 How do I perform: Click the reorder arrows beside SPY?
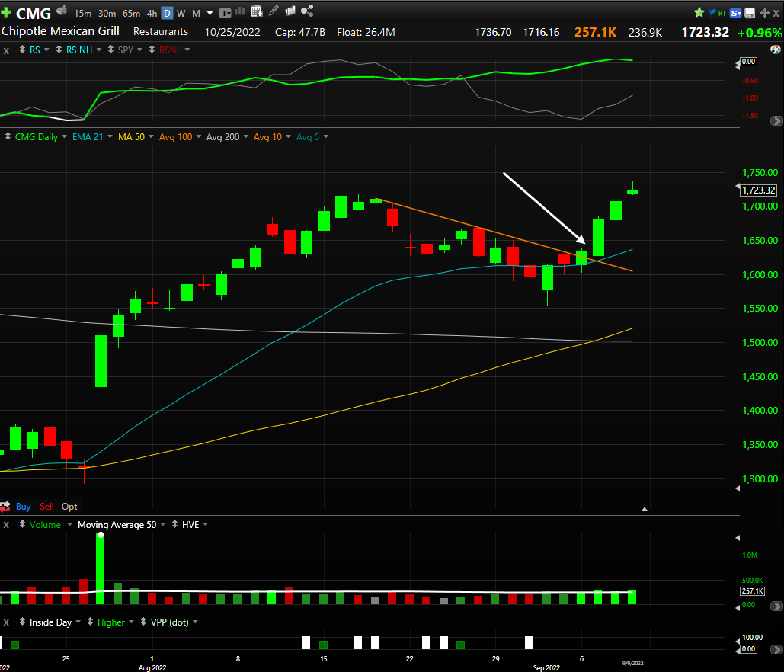coord(110,50)
